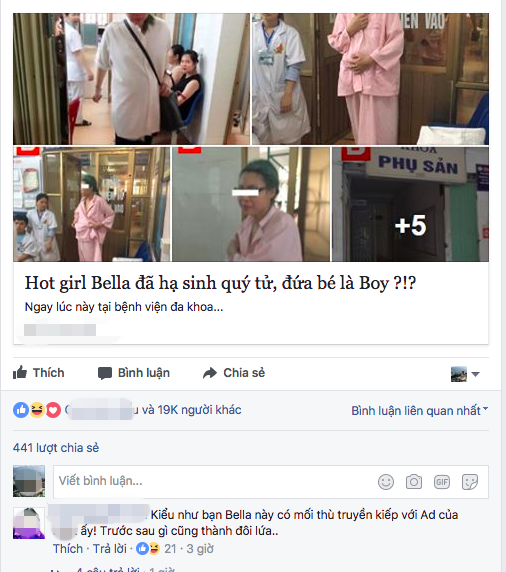Click Trả lời under the comment
This screenshot has width=506, height=572.
[109, 549]
